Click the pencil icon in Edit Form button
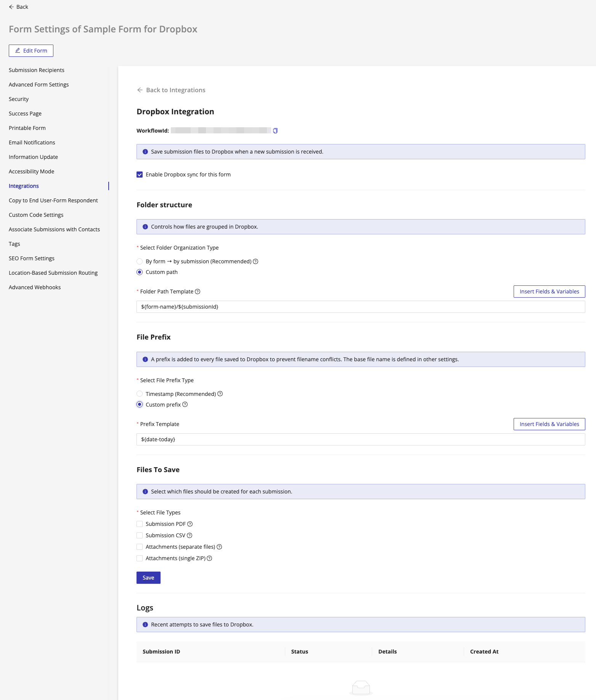Screen dimensions: 596x700 pyautogui.click(x=18, y=51)
